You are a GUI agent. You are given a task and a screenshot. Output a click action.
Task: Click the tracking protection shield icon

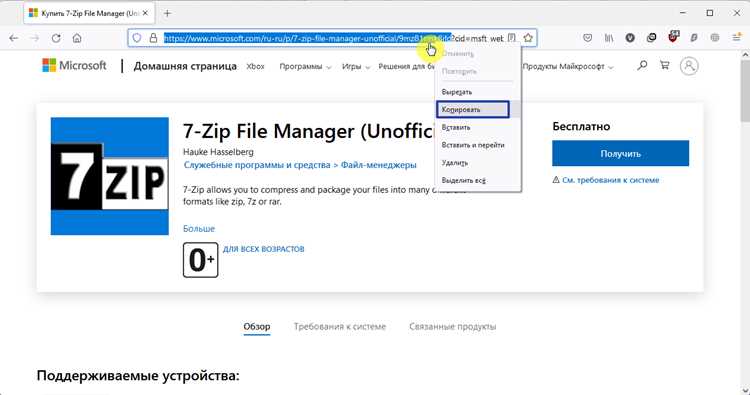click(x=137, y=38)
